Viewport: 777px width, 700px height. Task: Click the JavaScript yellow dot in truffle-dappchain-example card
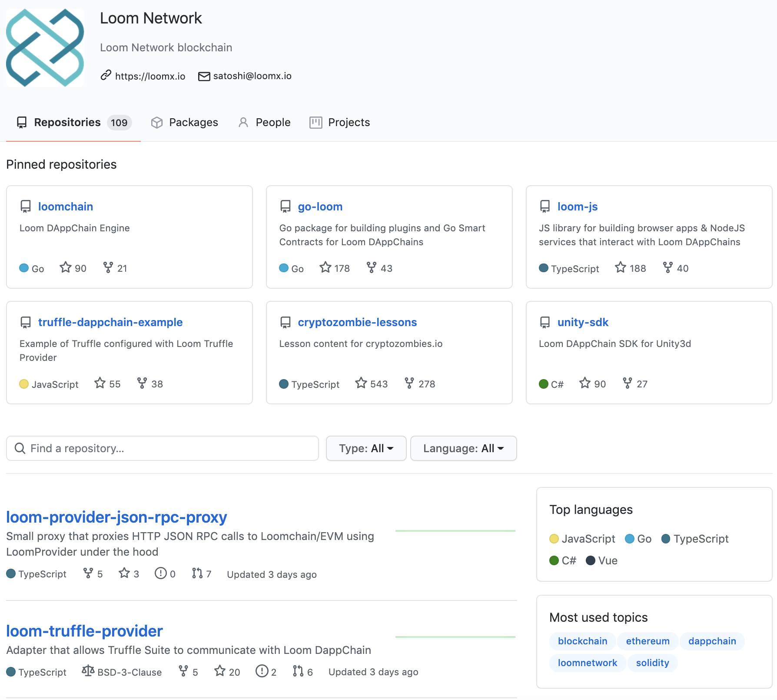[24, 384]
